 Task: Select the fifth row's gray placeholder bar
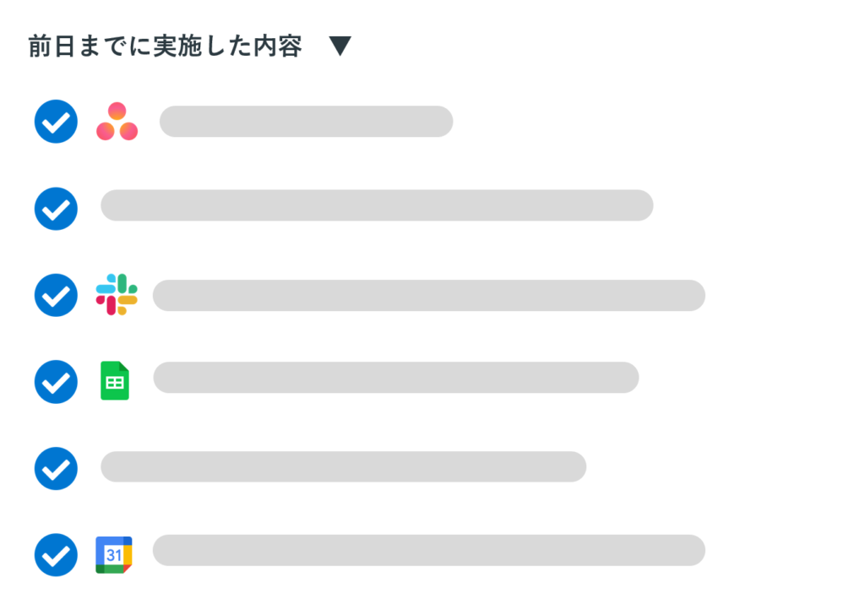coord(343,467)
